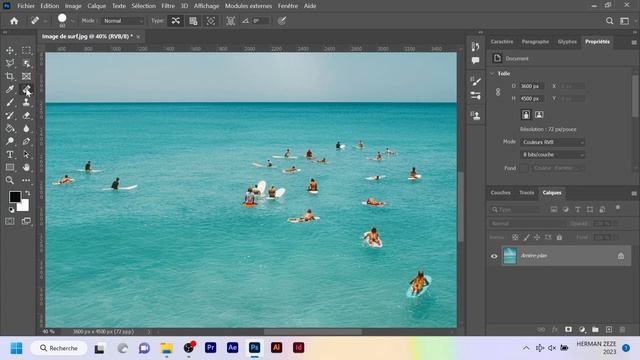The image size is (640, 360).
Task: Toggle Quick Mask mode
Action: point(10,221)
